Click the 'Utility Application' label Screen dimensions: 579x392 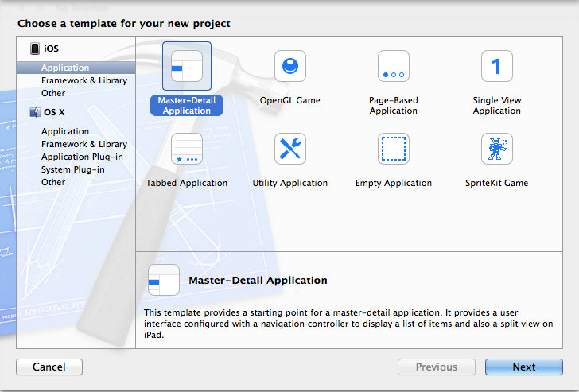pos(290,183)
